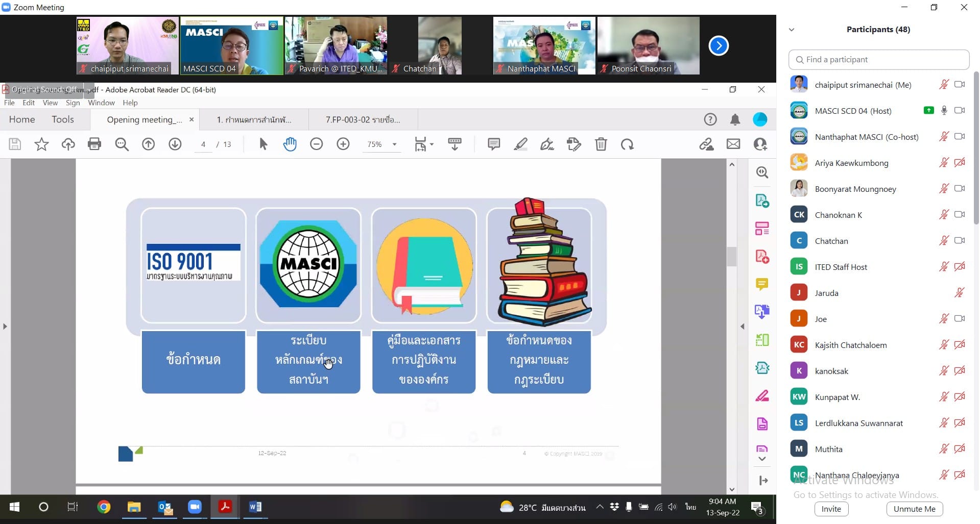Viewport: 980px width, 524px height.
Task: Go to next page with down arrow
Action: (175, 144)
